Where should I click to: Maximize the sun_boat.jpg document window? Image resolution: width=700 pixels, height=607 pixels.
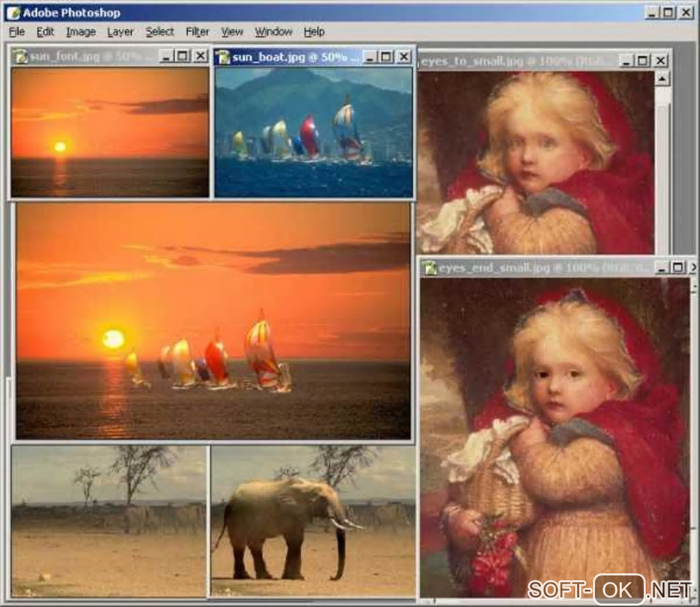coord(386,56)
